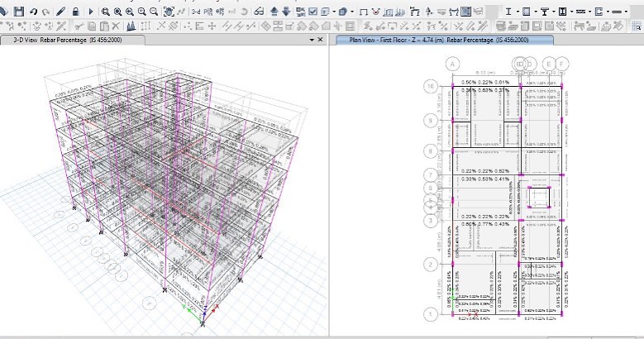The width and height of the screenshot is (644, 339).
Task: Close the 3-D View pane
Action: [x=321, y=40]
